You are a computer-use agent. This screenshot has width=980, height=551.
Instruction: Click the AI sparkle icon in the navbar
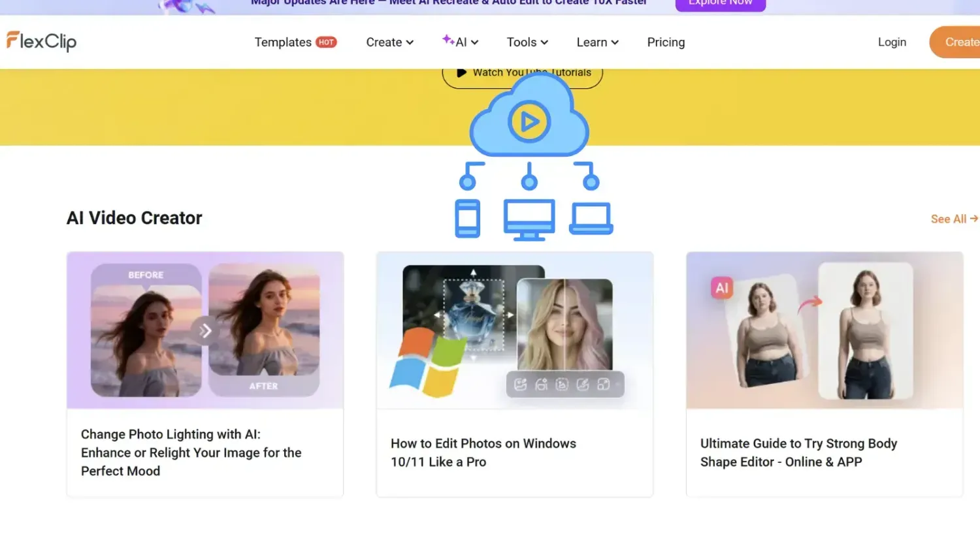click(448, 40)
